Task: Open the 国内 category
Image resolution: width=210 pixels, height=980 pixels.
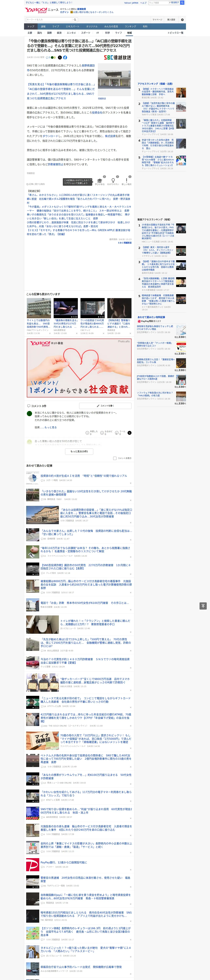Action: [40, 33]
